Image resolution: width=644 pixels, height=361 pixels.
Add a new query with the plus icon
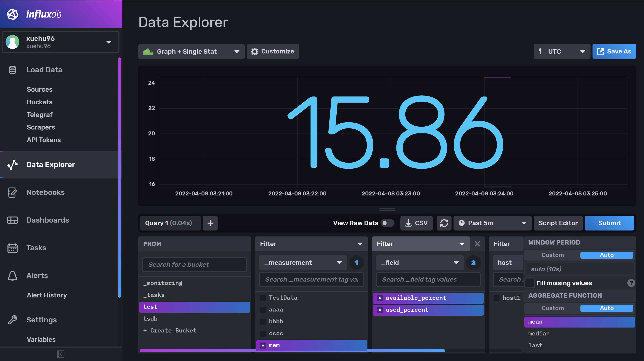(x=210, y=223)
